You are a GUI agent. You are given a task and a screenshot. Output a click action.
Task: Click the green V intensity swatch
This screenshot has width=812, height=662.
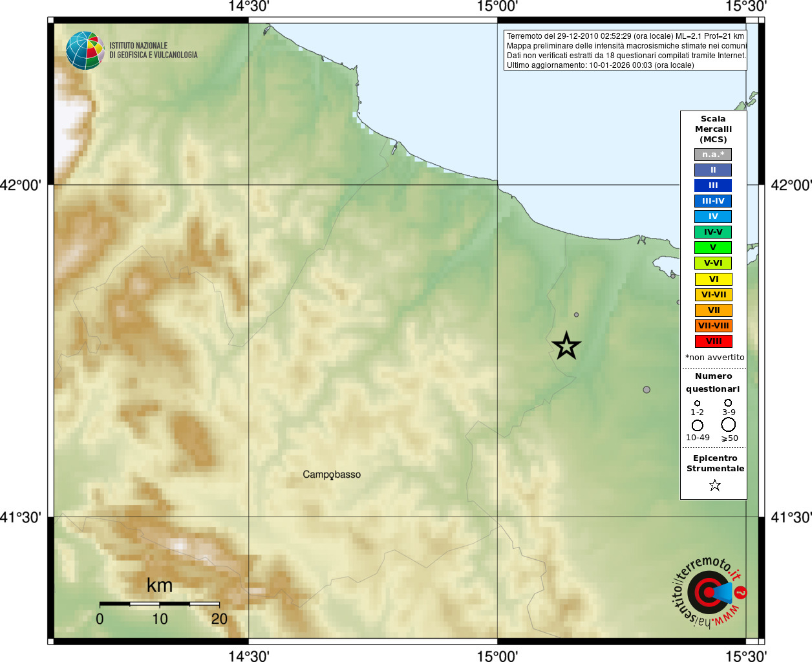coord(713,248)
